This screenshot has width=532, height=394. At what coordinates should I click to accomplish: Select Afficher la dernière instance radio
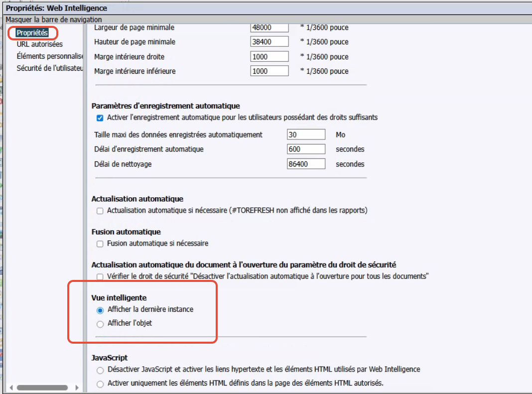click(x=100, y=310)
